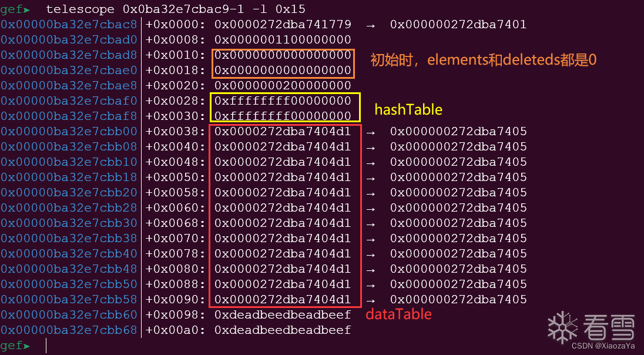Click the 0xffffffff00000000 value at offset +0x0028
The image size is (644, 355).
(283, 101)
